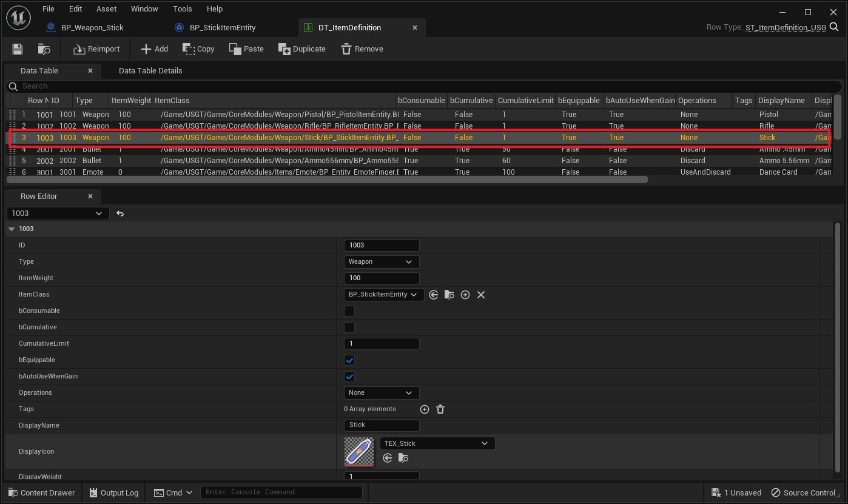This screenshot has width=848, height=504.
Task: Use selected asset arrow for ItemClass
Action: point(434,295)
